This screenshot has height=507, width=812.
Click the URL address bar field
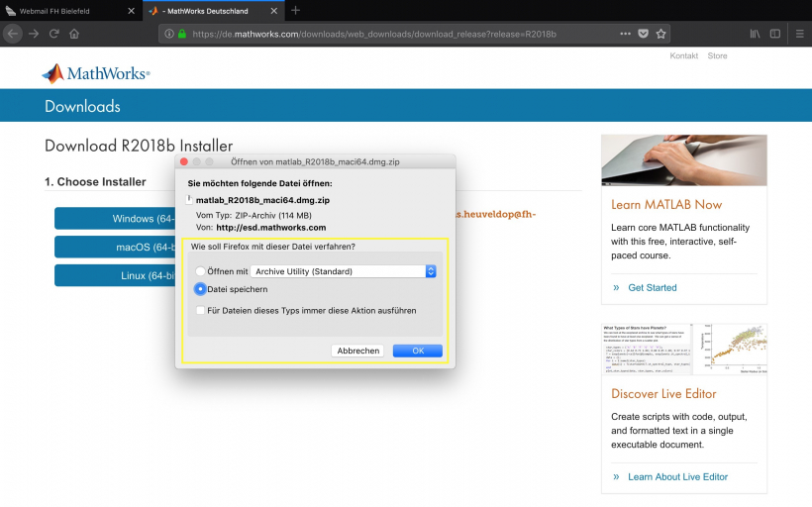tap(396, 33)
